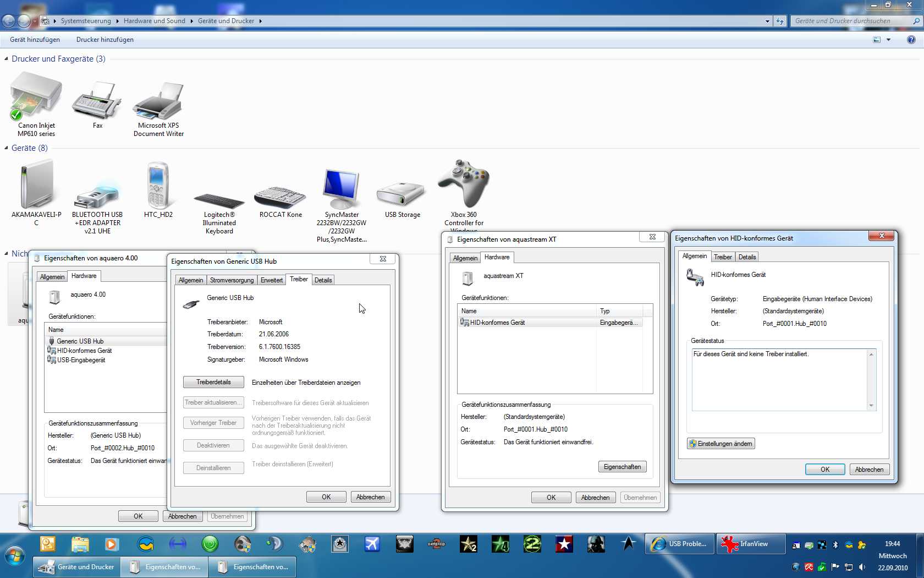
Task: Click the Gerätestatus scrollbar down arrow
Action: click(871, 406)
